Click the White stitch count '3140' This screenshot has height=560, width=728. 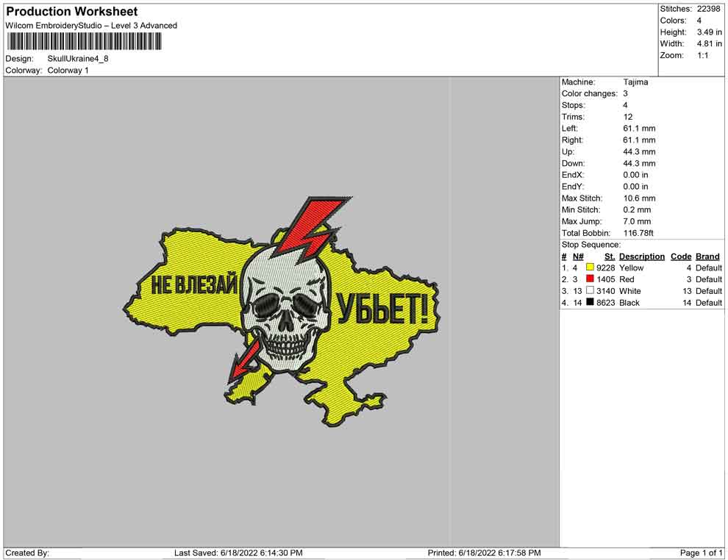pos(605,291)
